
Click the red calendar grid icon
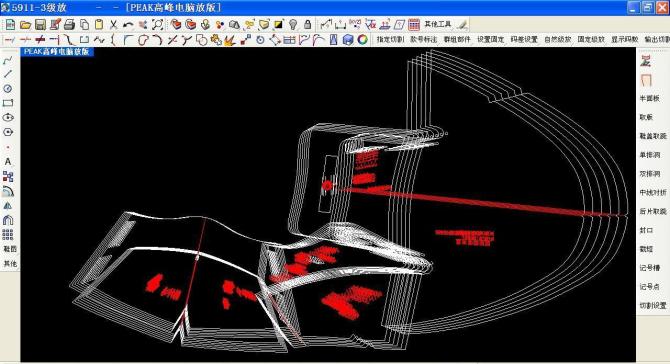pyautogui.click(x=414, y=25)
